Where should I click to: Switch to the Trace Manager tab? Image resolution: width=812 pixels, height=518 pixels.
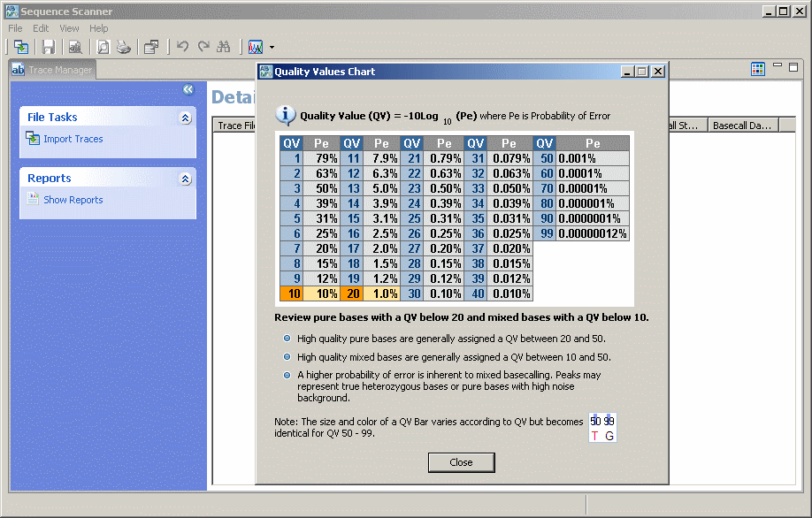click(51, 70)
